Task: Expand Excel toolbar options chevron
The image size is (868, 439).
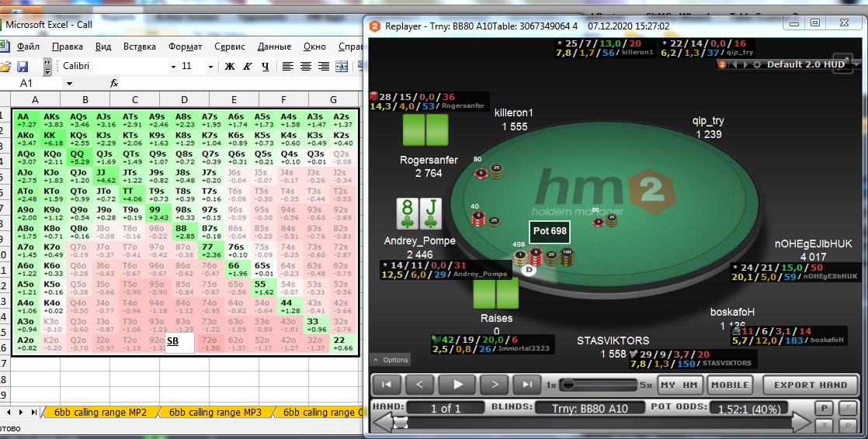Action: coord(47,67)
